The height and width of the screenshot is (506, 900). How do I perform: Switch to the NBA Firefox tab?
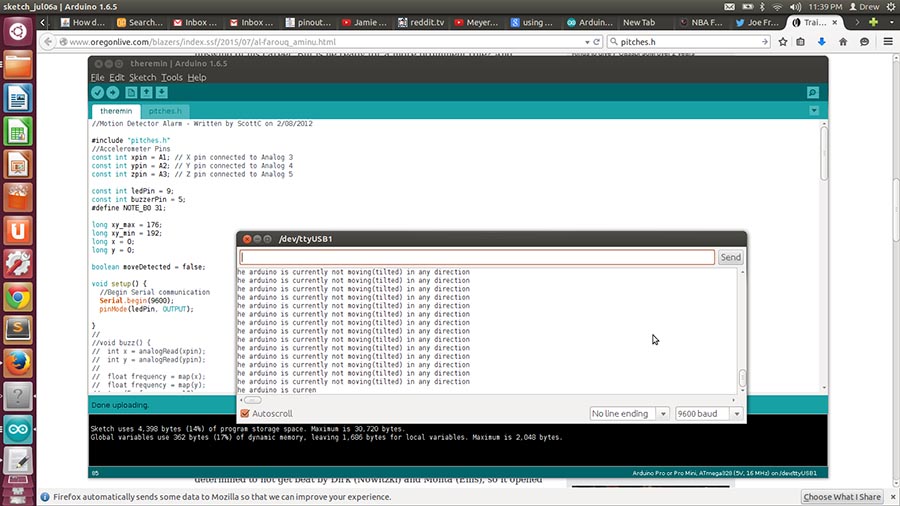[701, 22]
